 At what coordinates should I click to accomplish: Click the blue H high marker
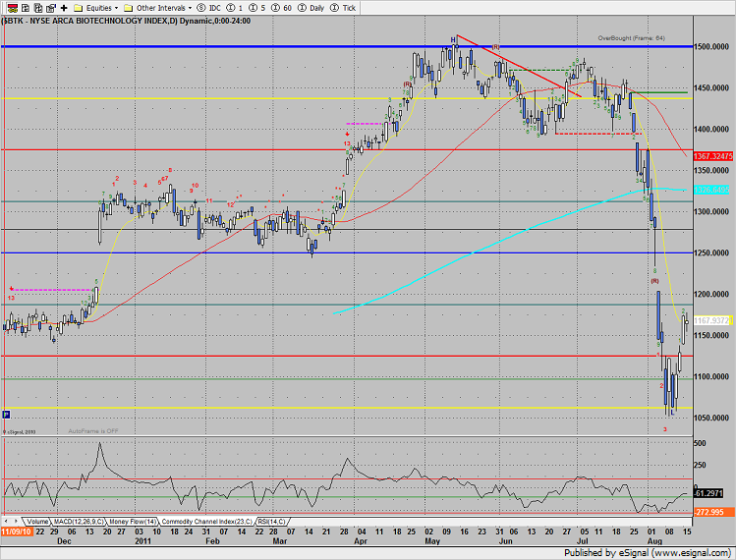(453, 40)
